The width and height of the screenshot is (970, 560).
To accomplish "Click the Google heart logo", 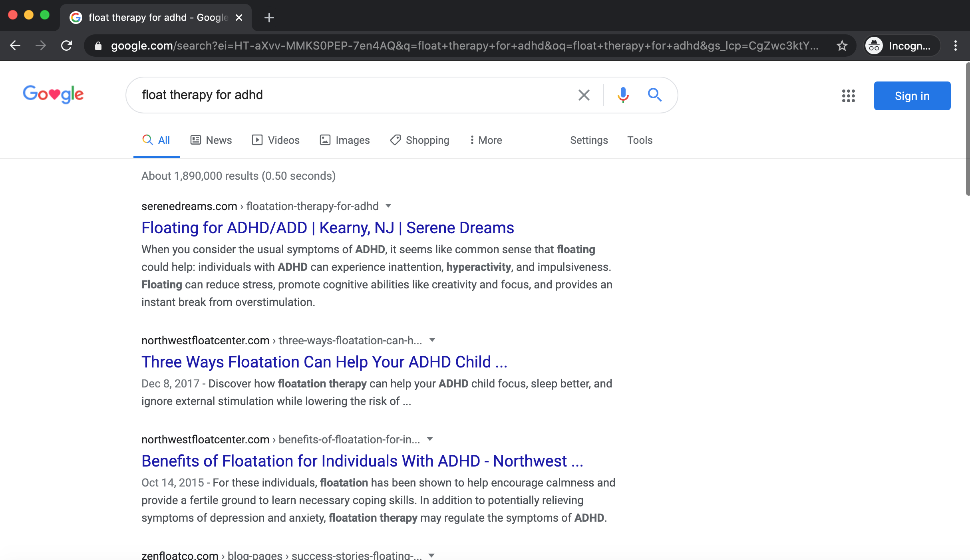I will 53,94.
